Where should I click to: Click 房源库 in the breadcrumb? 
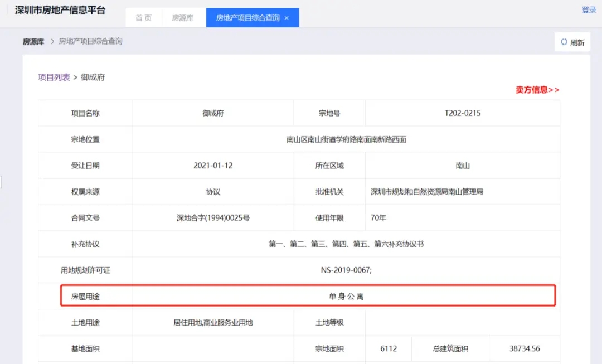33,41
